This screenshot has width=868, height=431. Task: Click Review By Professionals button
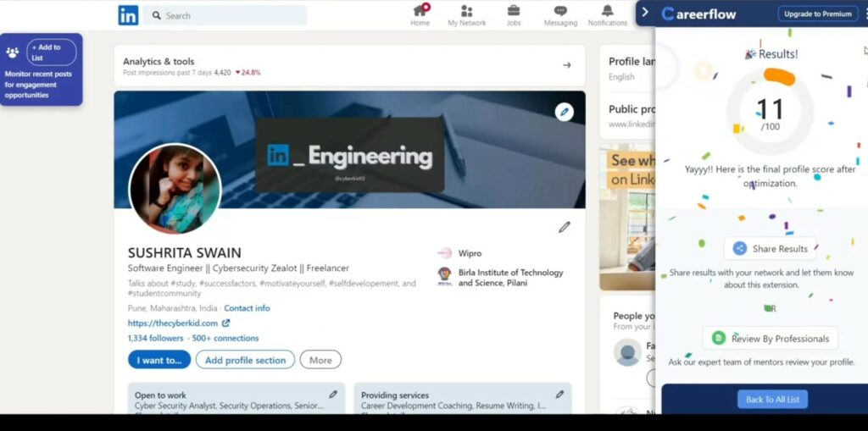coord(770,338)
